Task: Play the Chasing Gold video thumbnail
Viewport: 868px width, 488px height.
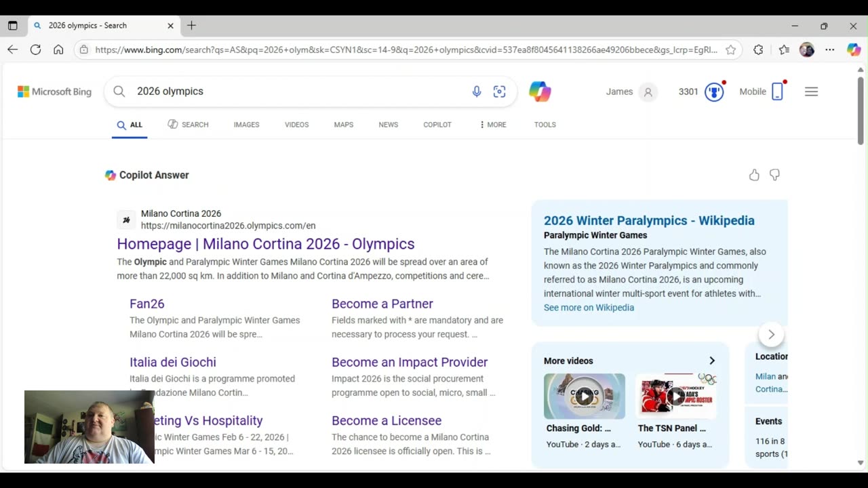Action: (x=585, y=396)
